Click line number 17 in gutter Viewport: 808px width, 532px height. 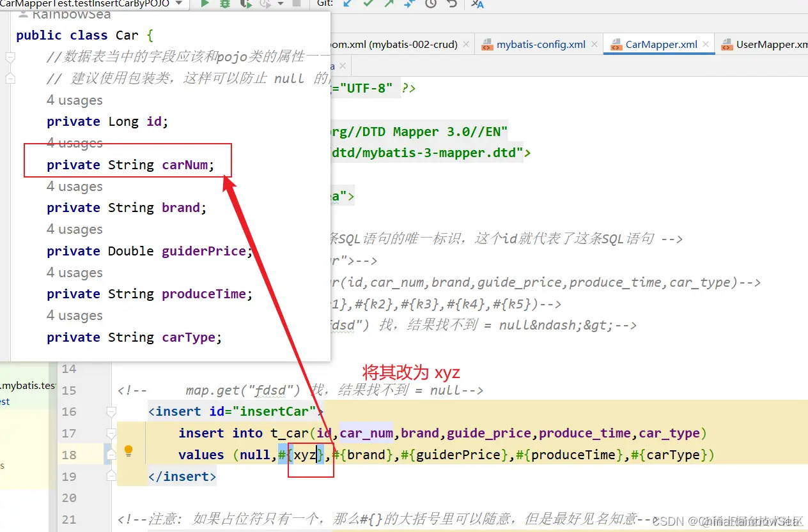(x=69, y=433)
